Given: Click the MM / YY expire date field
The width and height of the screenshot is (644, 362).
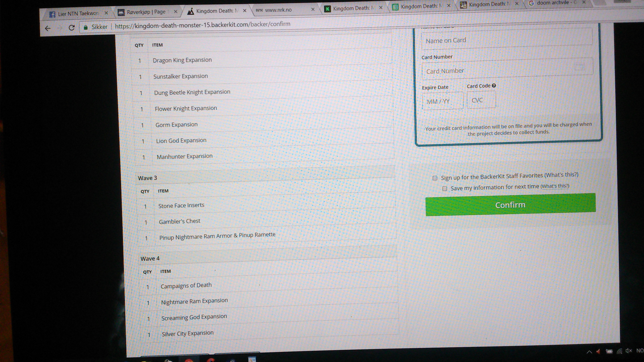Looking at the screenshot, I should tap(443, 101).
